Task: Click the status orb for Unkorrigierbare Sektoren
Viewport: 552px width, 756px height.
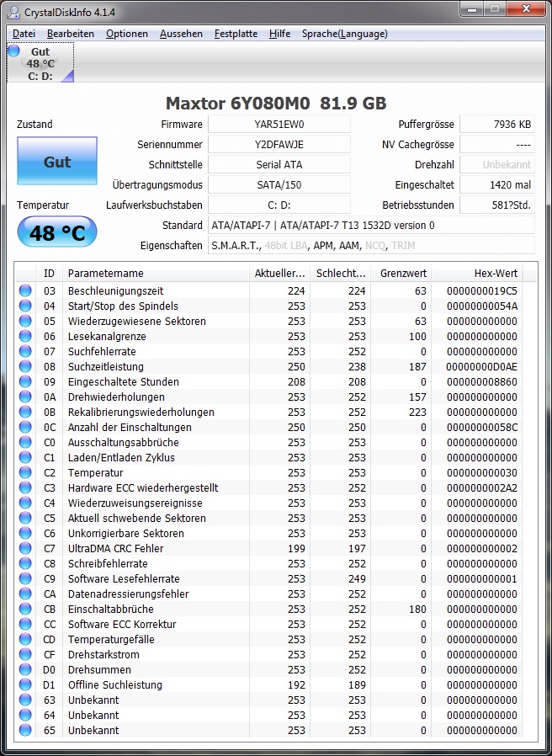Action: (x=25, y=534)
